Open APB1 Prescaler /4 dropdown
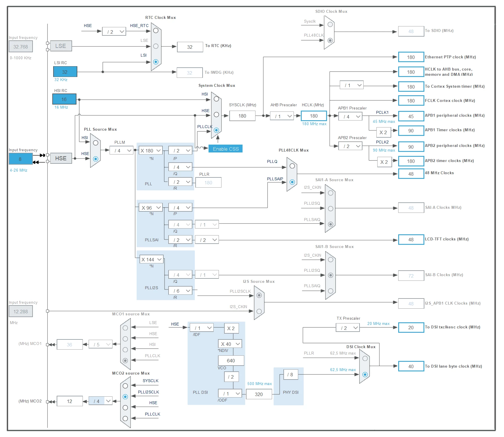Image resolution: width=504 pixels, height=437 pixels. 351,116
